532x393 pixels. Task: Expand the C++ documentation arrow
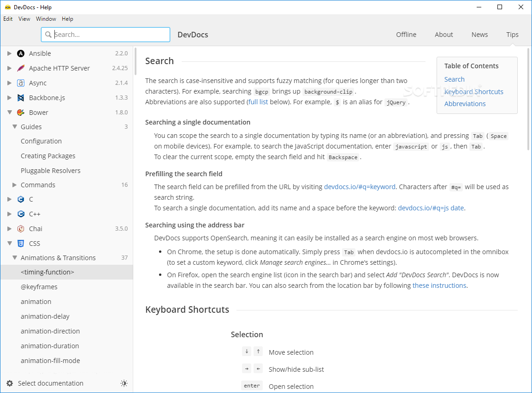click(x=10, y=214)
